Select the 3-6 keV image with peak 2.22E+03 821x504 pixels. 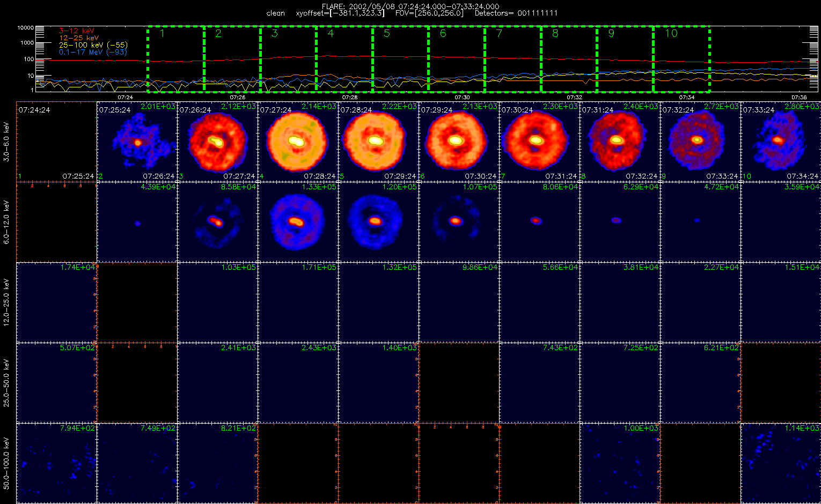tap(378, 141)
